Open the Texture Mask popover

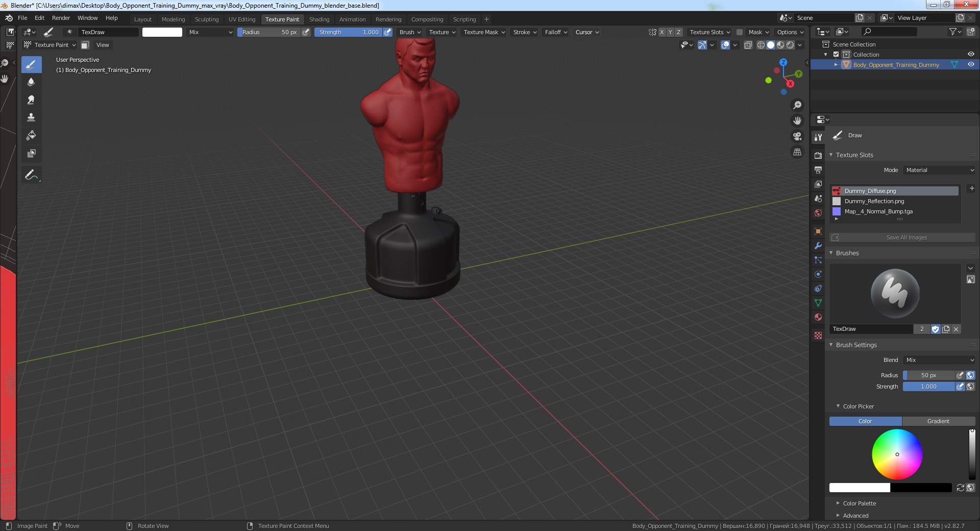tap(484, 32)
